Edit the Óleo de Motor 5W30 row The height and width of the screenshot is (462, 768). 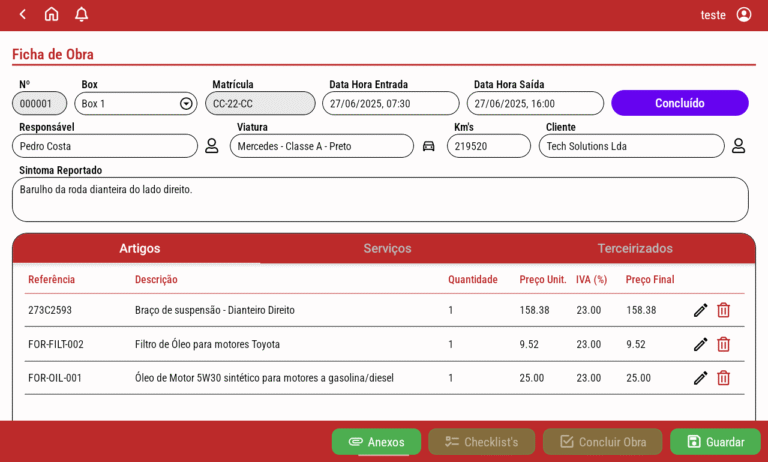tap(700, 378)
